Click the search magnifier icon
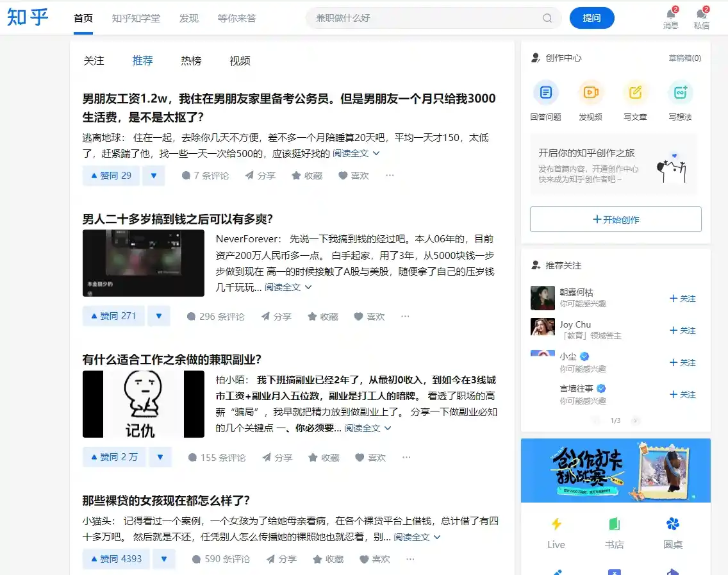Viewport: 728px width, 575px height. (547, 18)
